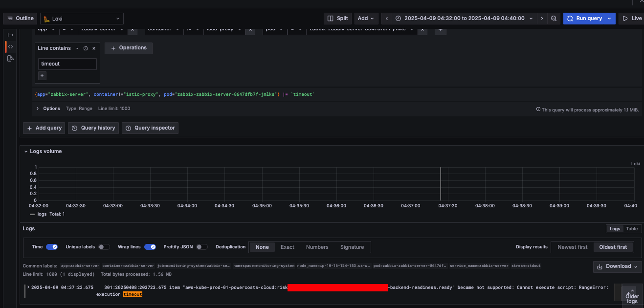Open Query inspector
Viewport: 644px width, 308px height.
(150, 128)
